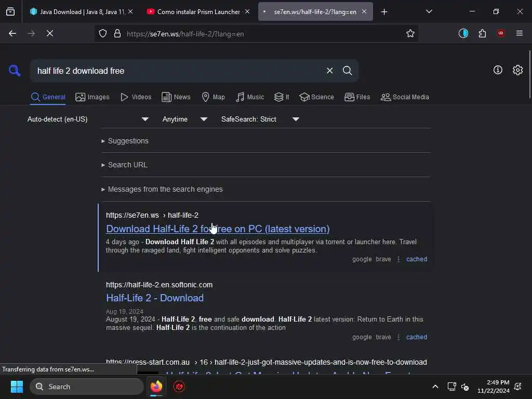Select the se7en.ws half-life-2 tab
Viewport: 532px width, 399px height.
315,12
